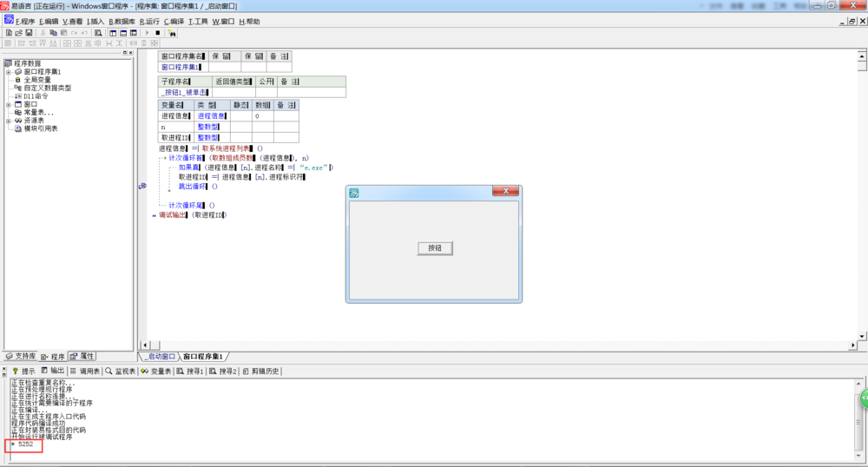This screenshot has width=868, height=467.
Task: Click the search magnifier toolbar icon
Action: (x=98, y=33)
